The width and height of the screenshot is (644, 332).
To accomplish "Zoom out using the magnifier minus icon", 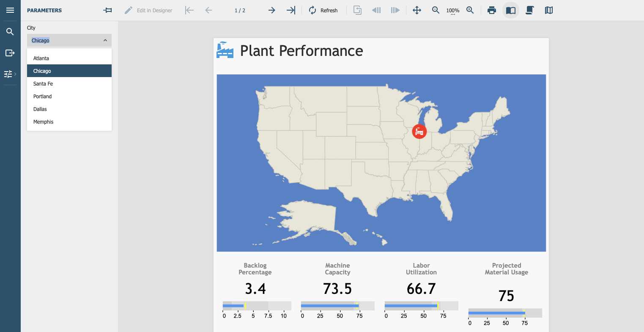I will click(x=436, y=10).
